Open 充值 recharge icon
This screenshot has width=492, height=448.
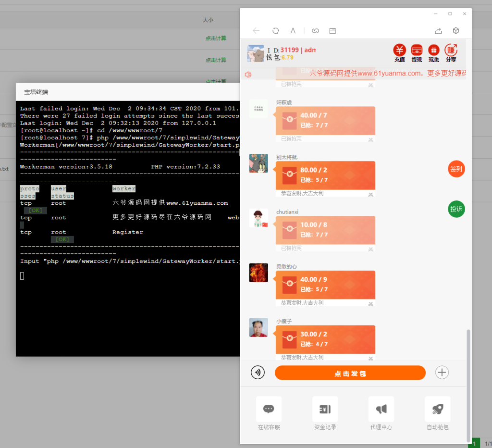coord(399,53)
